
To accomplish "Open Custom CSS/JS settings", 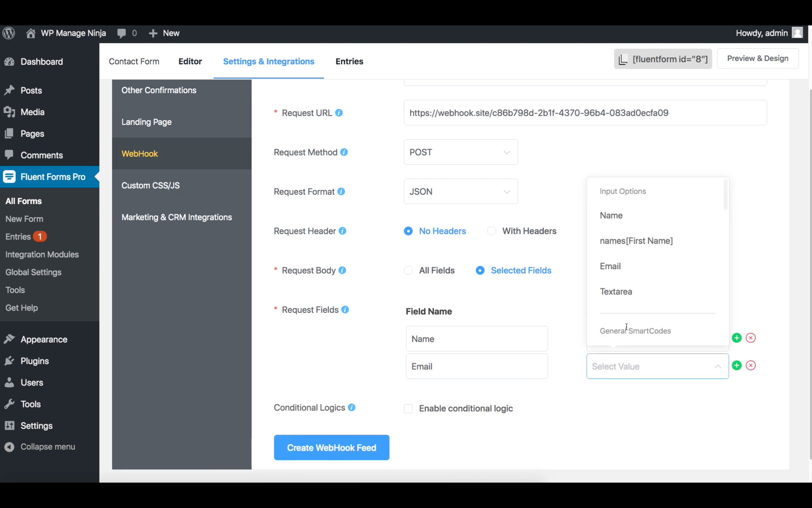I will pos(182,185).
